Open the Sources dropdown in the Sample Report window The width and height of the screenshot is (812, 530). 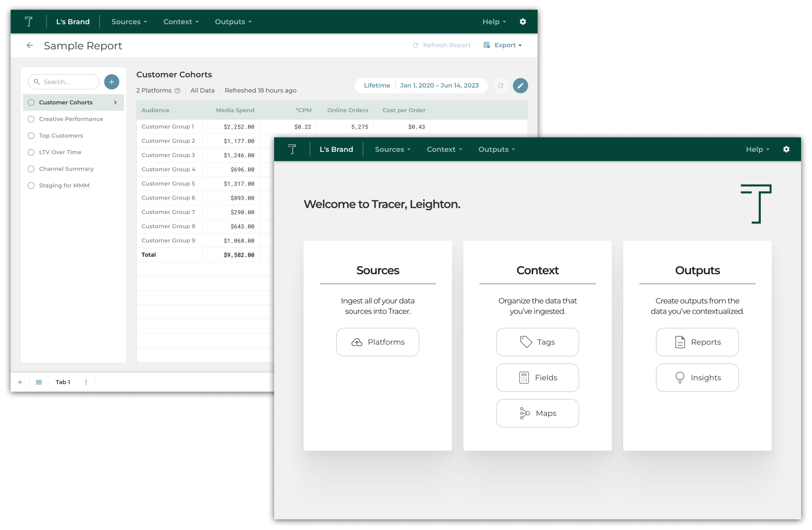pyautogui.click(x=129, y=22)
